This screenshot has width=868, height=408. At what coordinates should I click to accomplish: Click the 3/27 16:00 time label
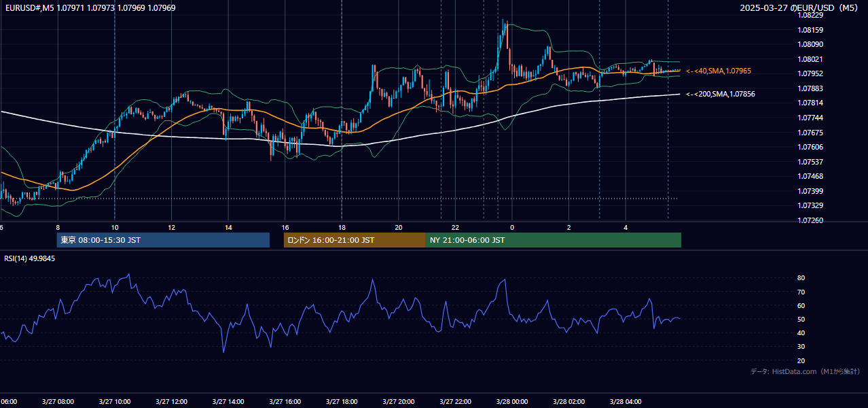click(x=285, y=402)
